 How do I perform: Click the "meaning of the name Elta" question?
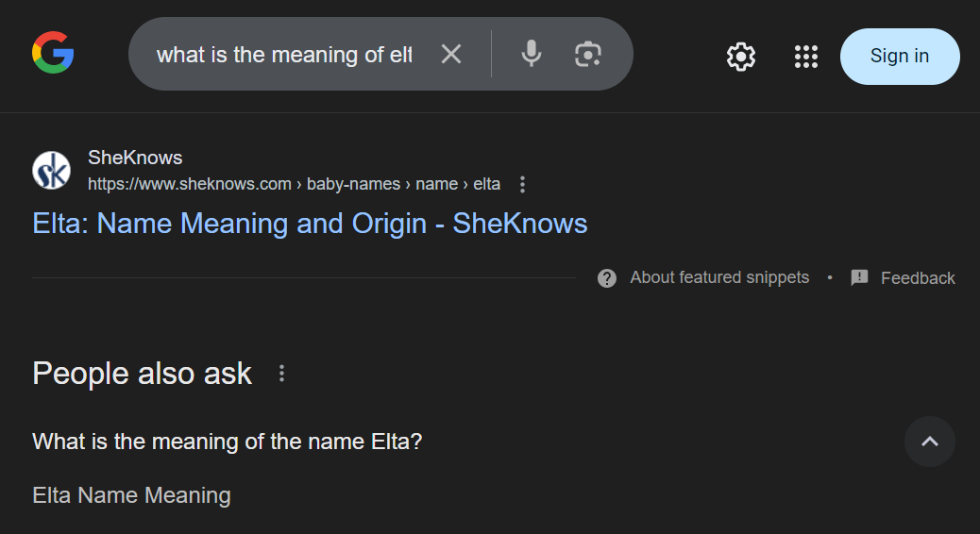227,442
